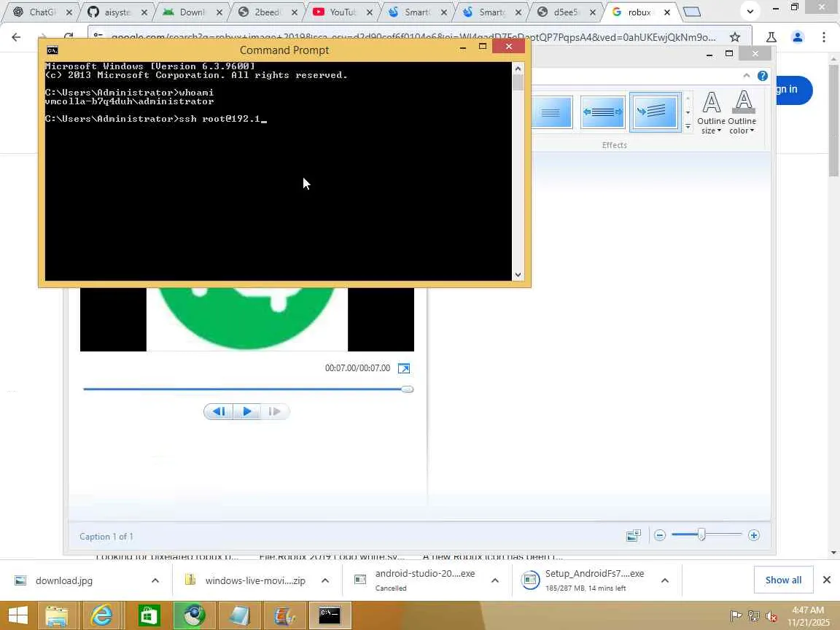The height and width of the screenshot is (630, 840).
Task: Click the Command Prompt scroll up arrow
Action: point(518,68)
